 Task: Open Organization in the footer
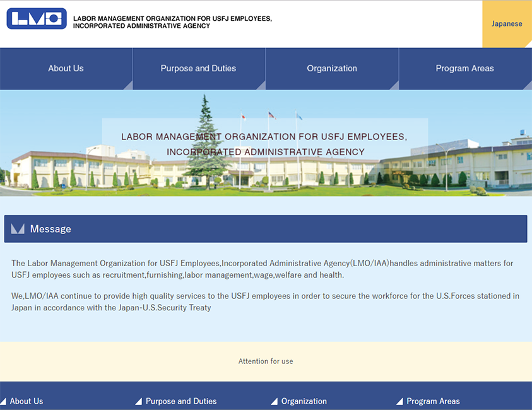tap(304, 401)
